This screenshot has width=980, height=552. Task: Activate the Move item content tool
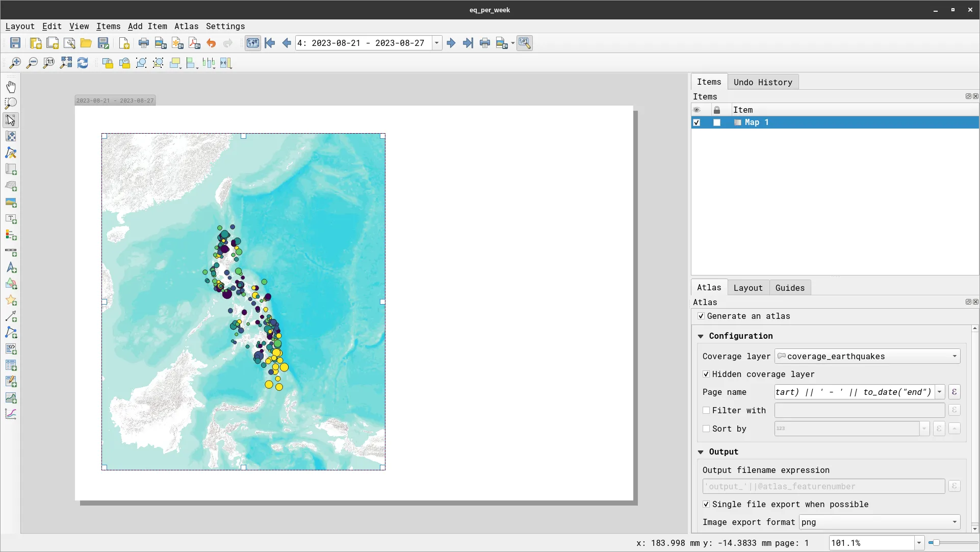click(x=11, y=136)
